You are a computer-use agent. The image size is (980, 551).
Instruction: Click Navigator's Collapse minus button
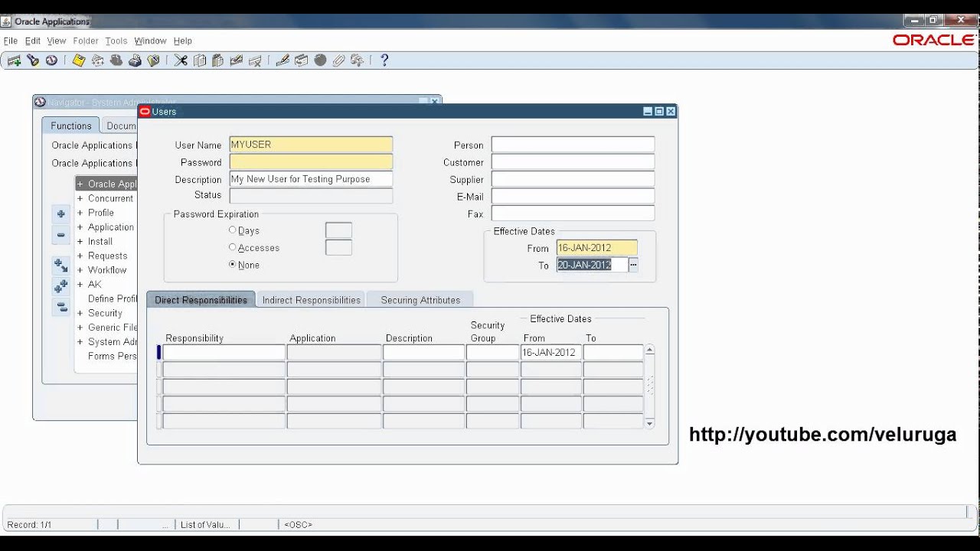(61, 235)
